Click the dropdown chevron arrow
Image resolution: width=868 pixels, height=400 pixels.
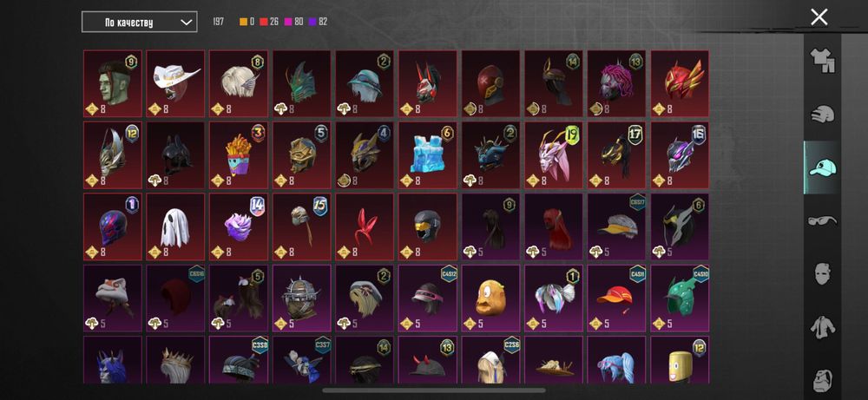[187, 23]
